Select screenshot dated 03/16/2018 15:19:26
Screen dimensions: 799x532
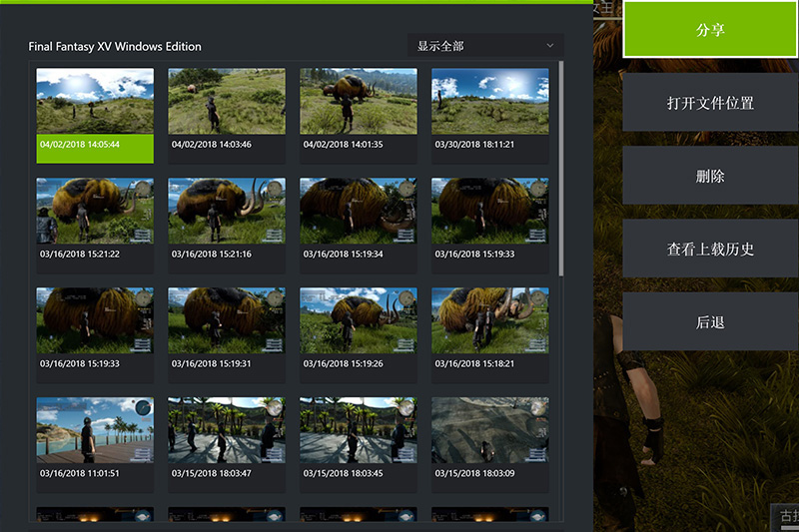click(359, 335)
